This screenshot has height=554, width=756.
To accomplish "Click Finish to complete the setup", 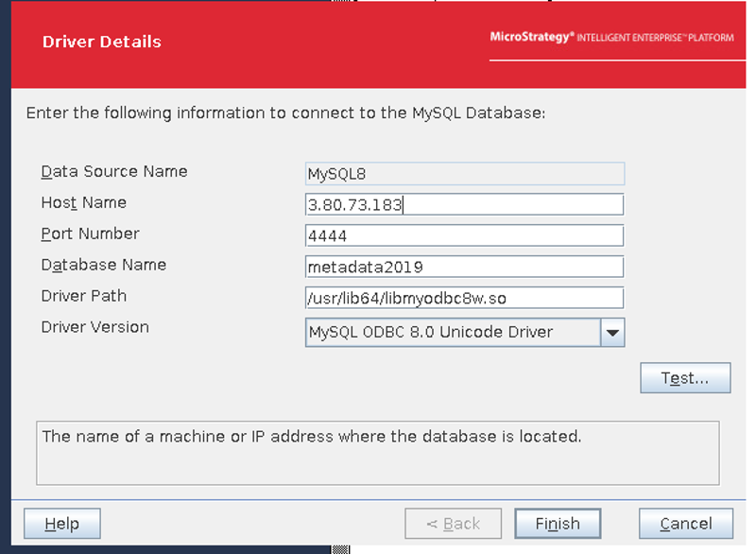I will [557, 523].
